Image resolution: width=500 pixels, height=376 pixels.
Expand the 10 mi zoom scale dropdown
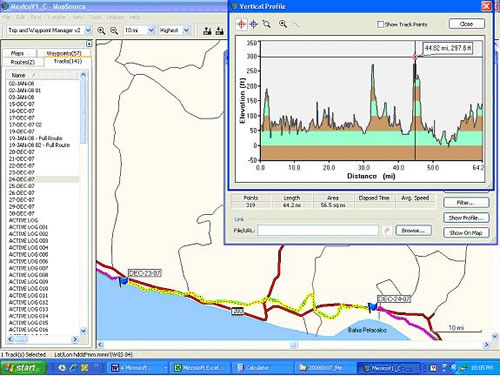pos(151,30)
